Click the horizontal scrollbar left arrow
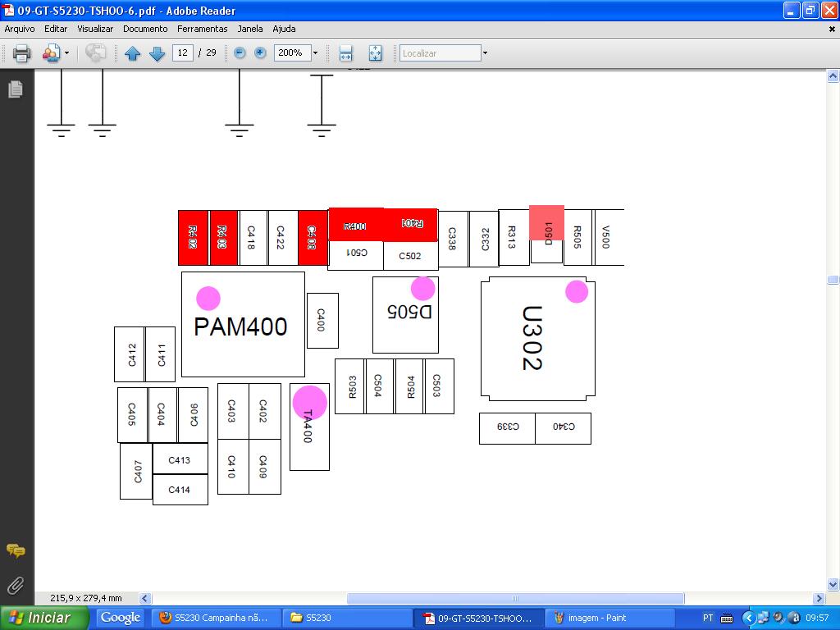Image resolution: width=840 pixels, height=630 pixels. [145, 598]
